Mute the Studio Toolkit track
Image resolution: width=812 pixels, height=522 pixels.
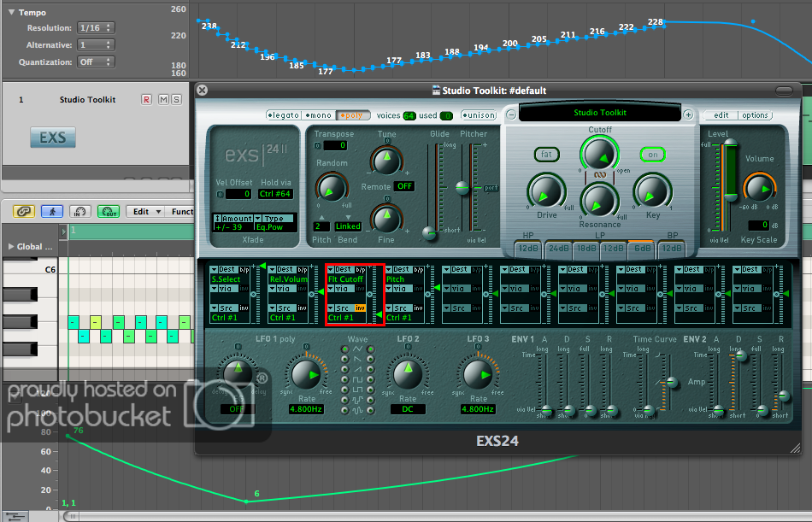click(162, 100)
